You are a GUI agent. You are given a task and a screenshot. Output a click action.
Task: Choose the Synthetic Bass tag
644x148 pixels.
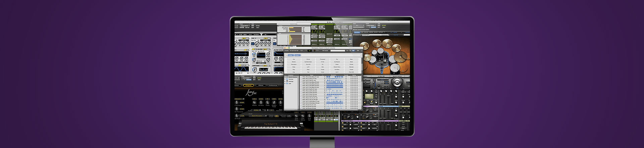(308, 62)
